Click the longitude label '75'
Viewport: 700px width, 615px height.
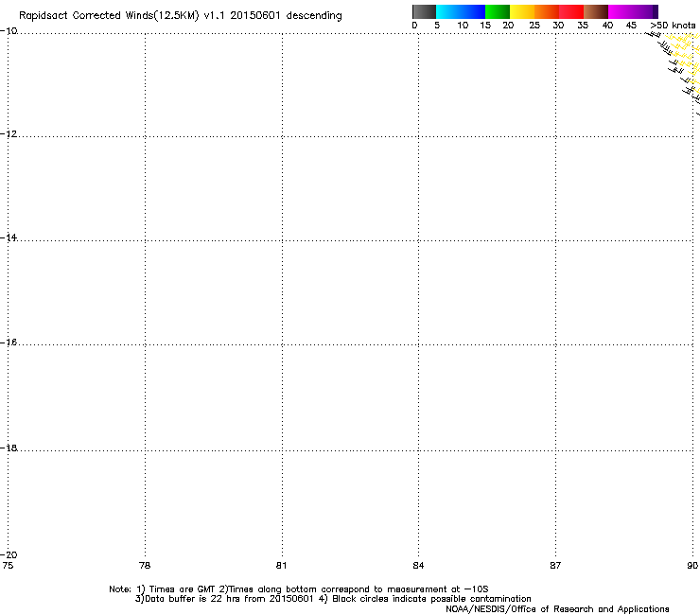pos(8,566)
